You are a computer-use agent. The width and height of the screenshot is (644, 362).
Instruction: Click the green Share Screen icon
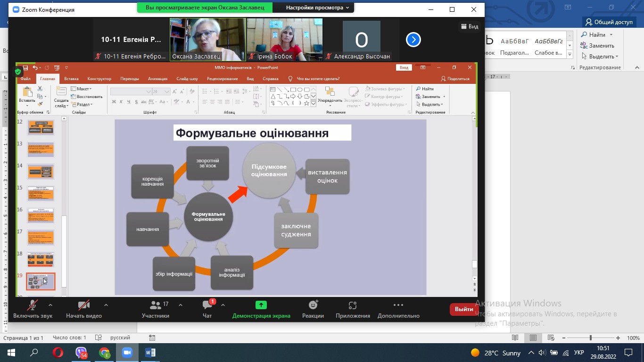click(261, 305)
